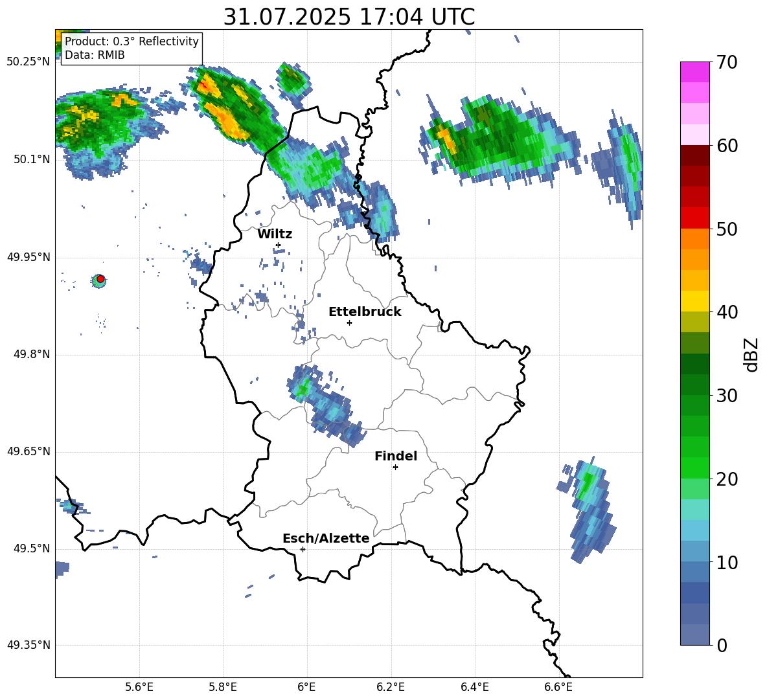The width and height of the screenshot is (767, 700).
Task: Click the 50 value on the colorbar
Action: [x=727, y=229]
